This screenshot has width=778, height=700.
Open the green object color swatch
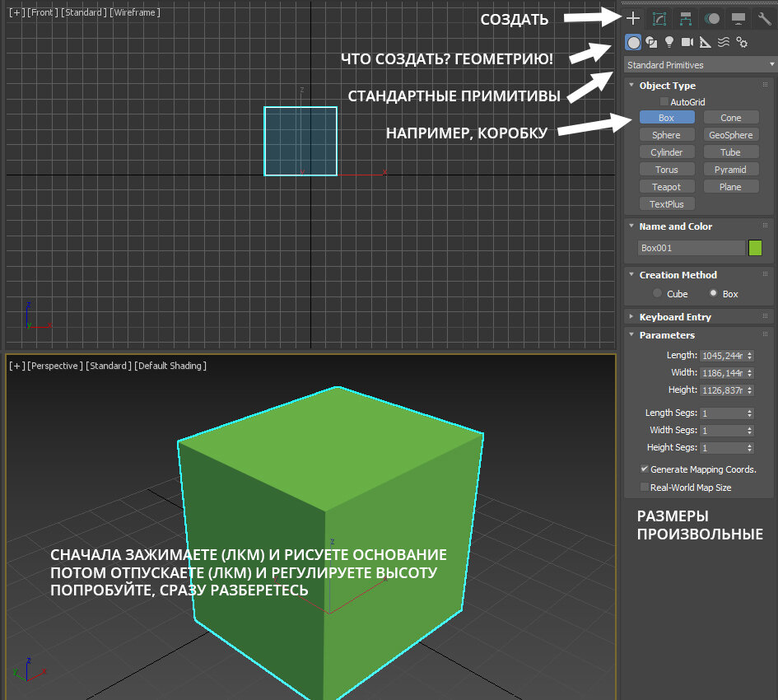755,248
